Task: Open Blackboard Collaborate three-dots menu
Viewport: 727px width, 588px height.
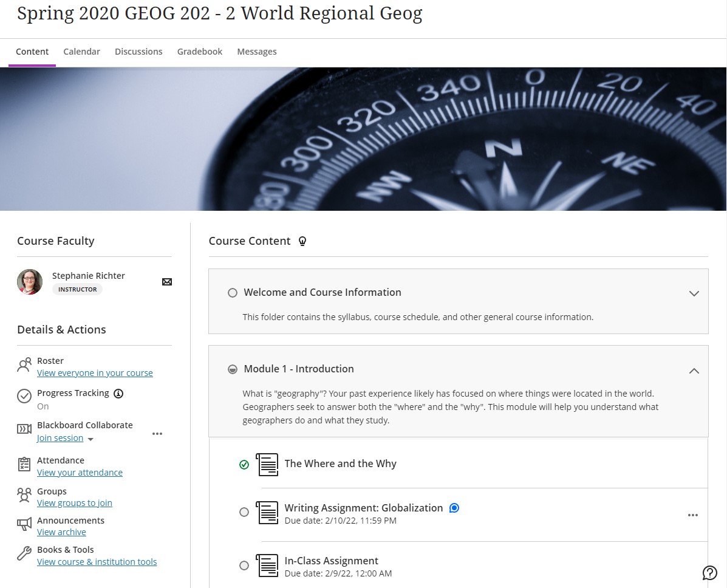Action: (x=157, y=434)
